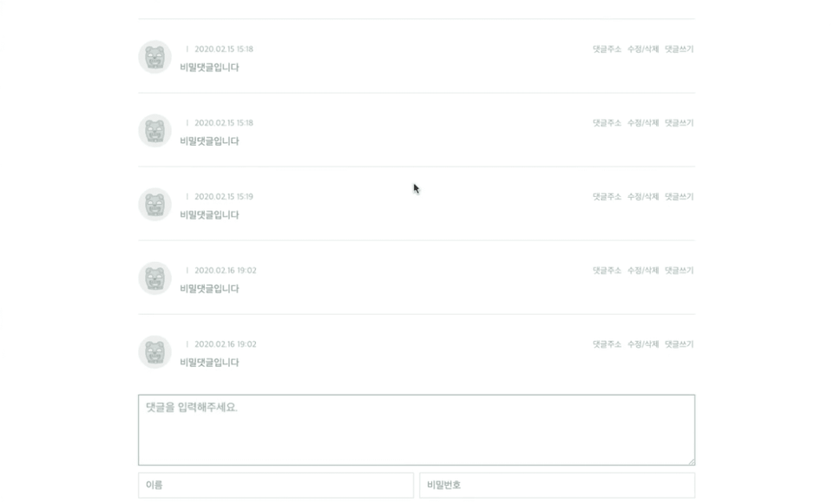Copy 댓글주소 of the 15:19 comment
The image size is (833, 504).
tap(607, 197)
